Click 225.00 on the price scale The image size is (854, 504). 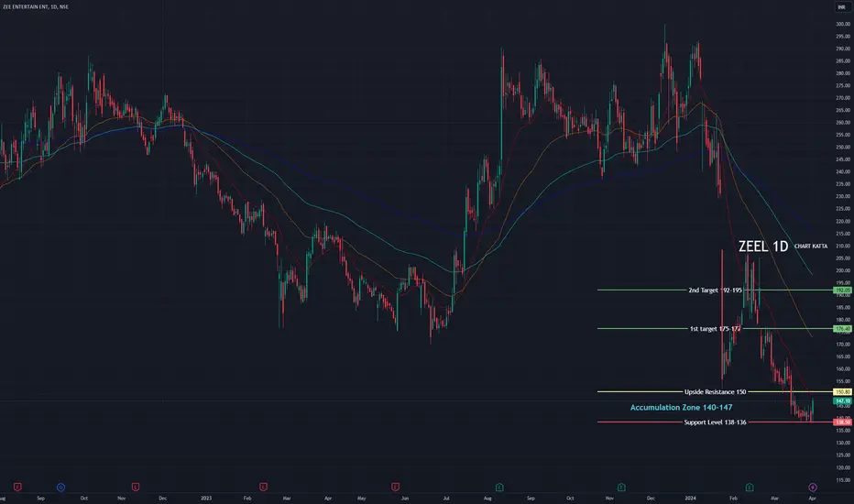843,209
